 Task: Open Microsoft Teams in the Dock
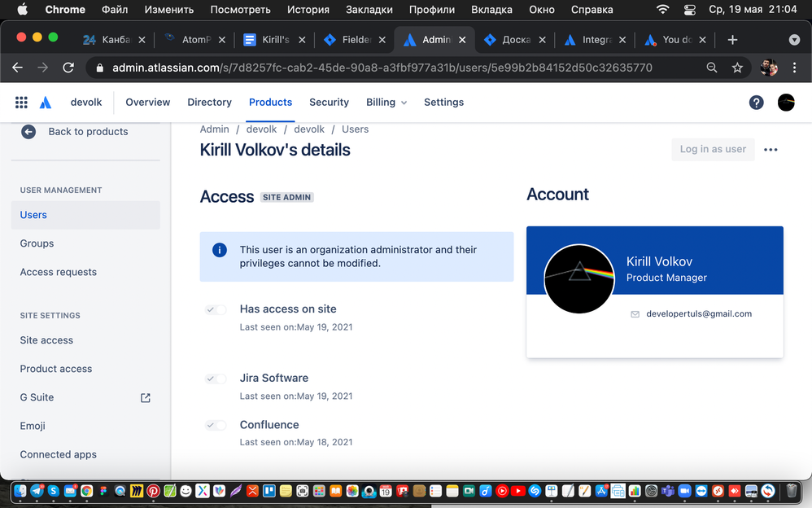point(668,491)
